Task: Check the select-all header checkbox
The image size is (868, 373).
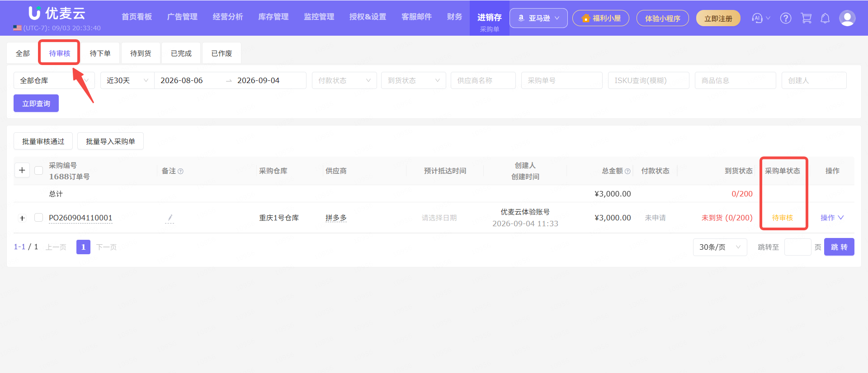Action: tap(39, 170)
